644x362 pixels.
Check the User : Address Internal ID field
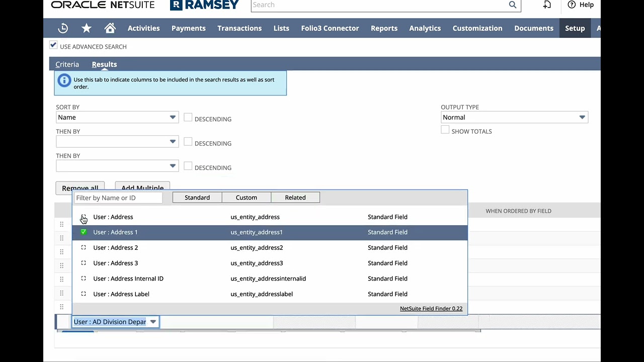(x=84, y=279)
